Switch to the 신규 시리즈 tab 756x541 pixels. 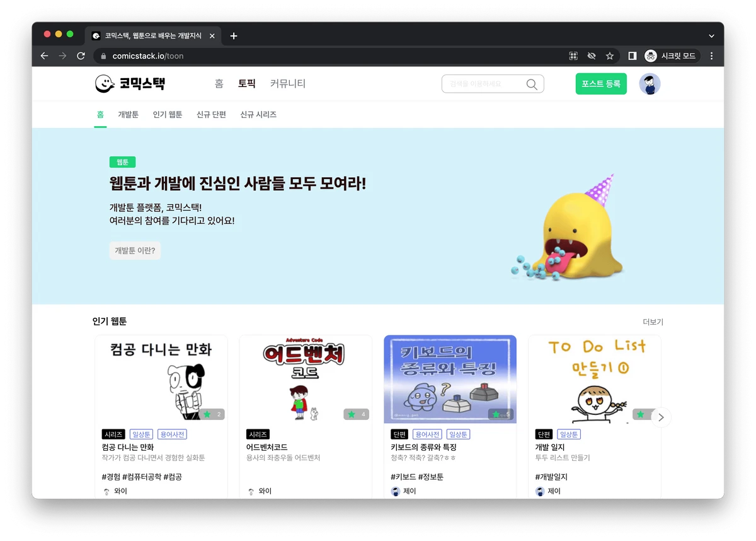258,114
